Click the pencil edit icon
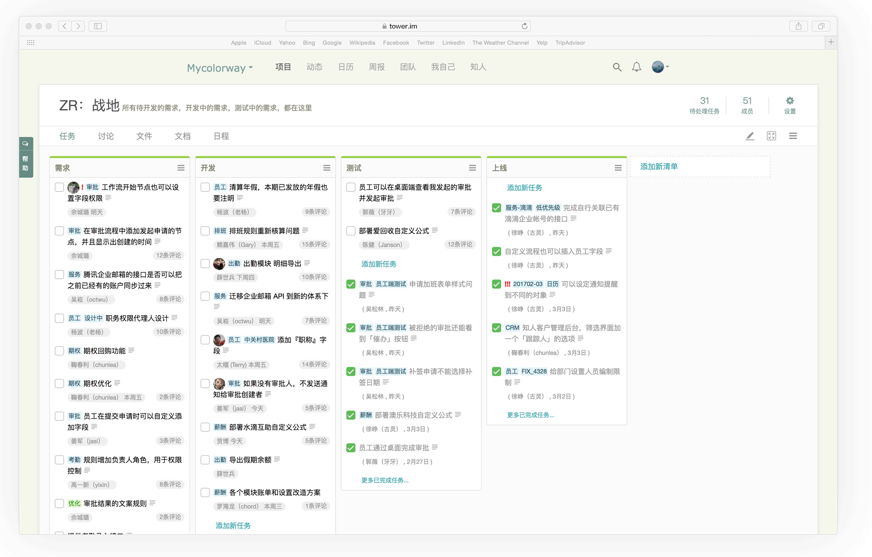Screen dimensions: 872x557 [749, 136]
